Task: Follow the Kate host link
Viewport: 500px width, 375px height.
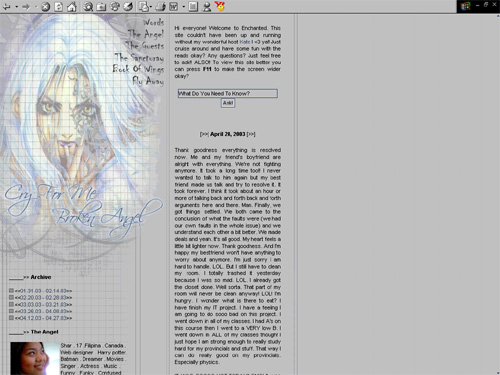Action: point(245,42)
